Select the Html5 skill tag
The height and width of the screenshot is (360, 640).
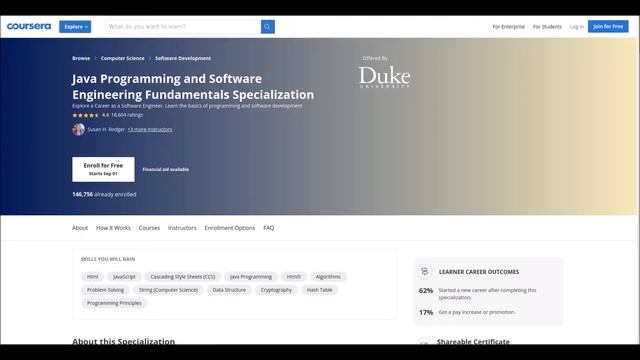point(293,277)
